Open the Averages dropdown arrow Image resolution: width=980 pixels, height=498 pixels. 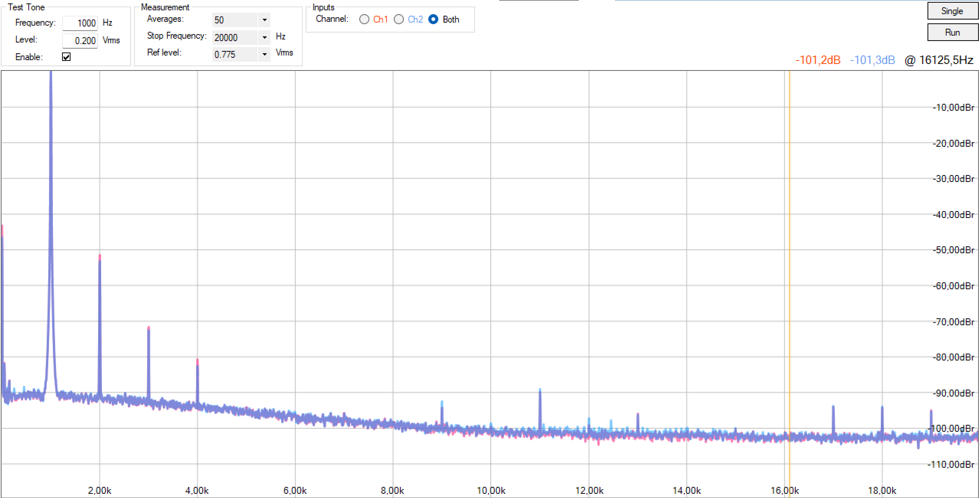tap(264, 20)
